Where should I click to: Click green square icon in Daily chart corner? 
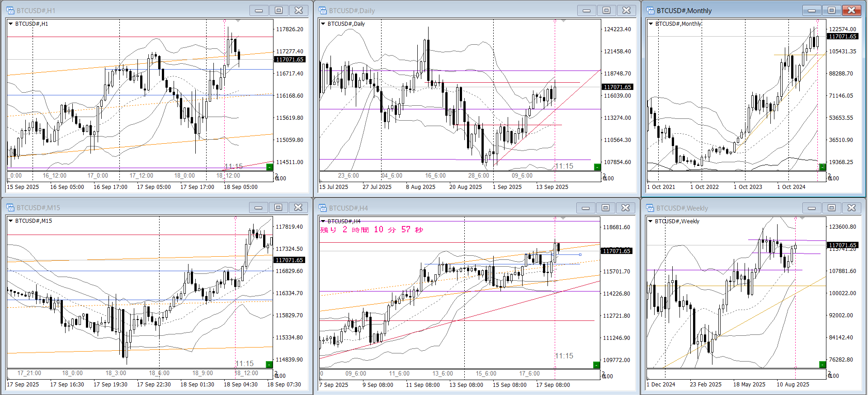(x=597, y=167)
